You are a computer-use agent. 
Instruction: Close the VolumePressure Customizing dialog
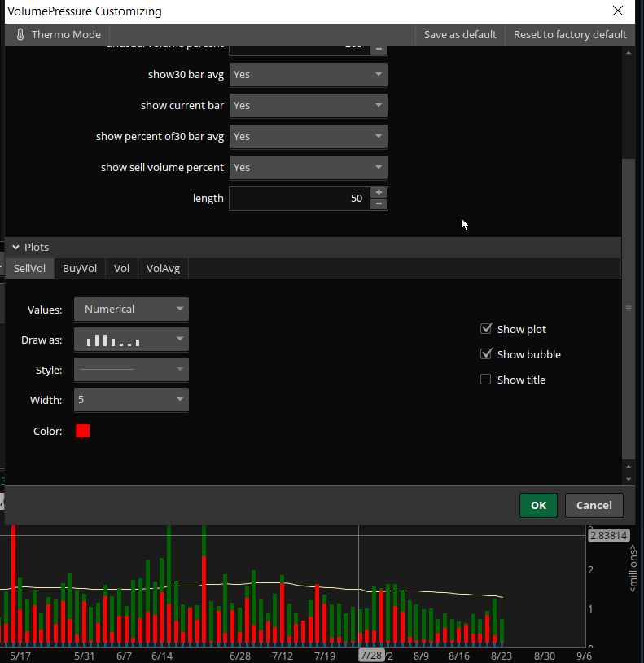click(x=617, y=11)
